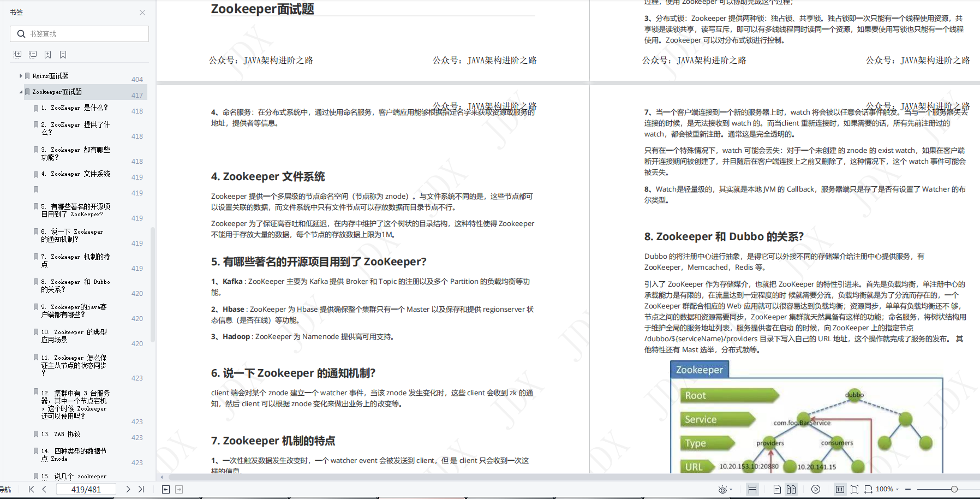The image size is (980, 499).
Task: Go to bookmark 12. 集群中有 3 台服务器
Action: 75,405
